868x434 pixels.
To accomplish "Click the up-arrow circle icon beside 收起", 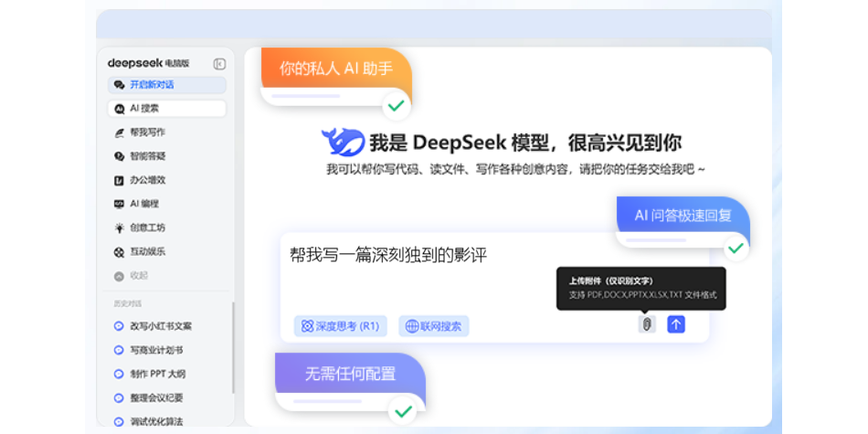I will (119, 276).
